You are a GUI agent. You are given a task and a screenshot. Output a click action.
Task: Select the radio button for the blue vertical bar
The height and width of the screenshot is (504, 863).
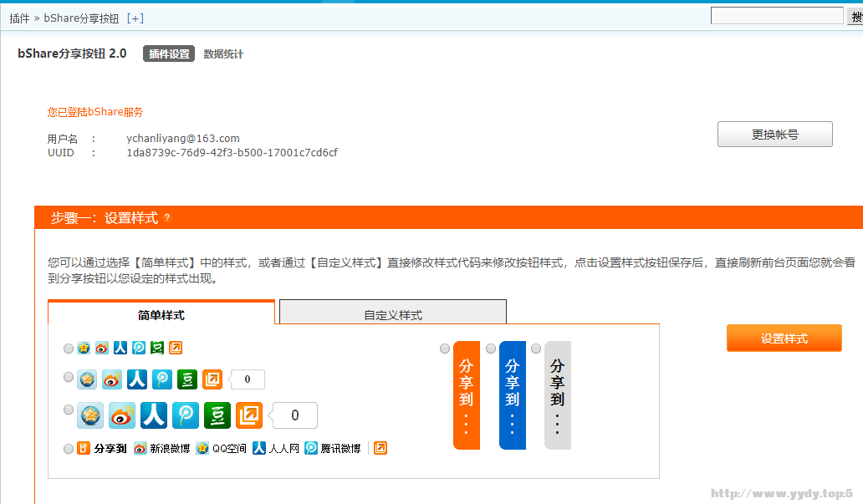pos(490,349)
